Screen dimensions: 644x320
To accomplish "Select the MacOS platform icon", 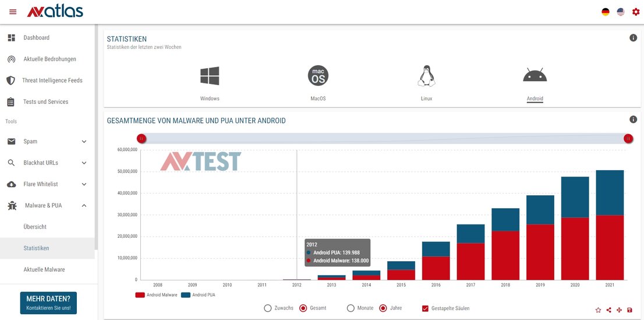I will (x=318, y=76).
